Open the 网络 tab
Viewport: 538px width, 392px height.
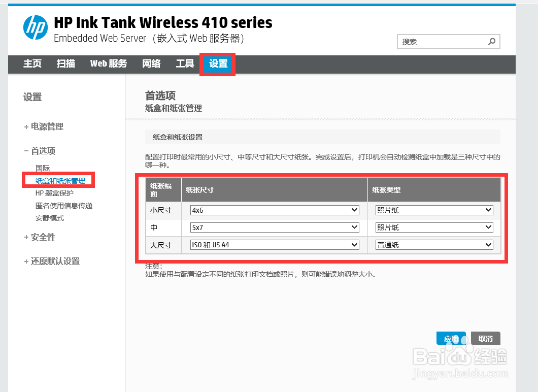coord(151,64)
